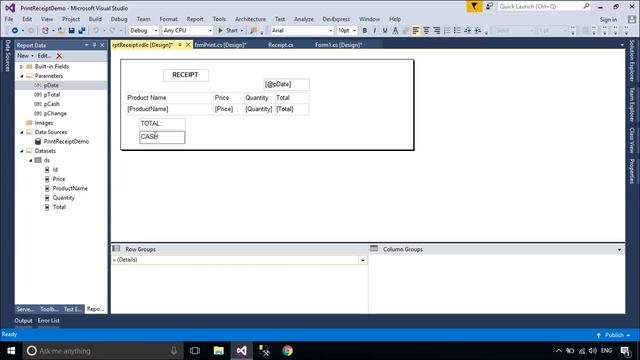The image size is (640, 360).
Task: Open the Report menu
Action: tap(195, 19)
